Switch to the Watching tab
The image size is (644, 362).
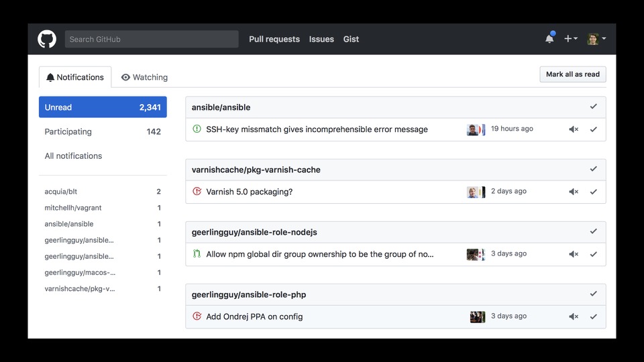point(145,77)
